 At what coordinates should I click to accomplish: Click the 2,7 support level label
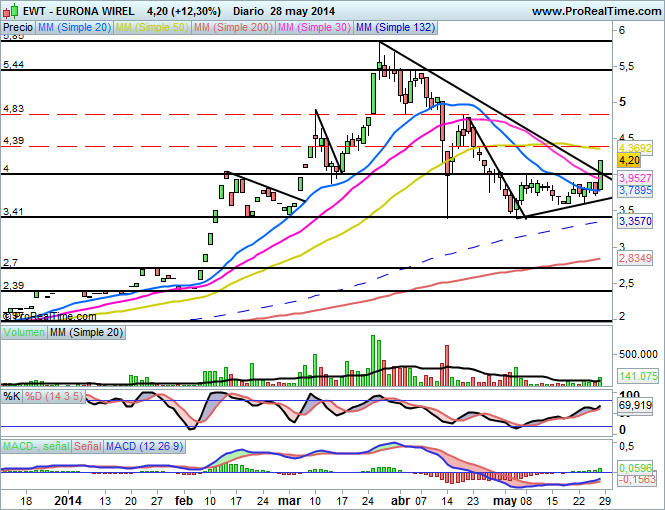[x=10, y=263]
